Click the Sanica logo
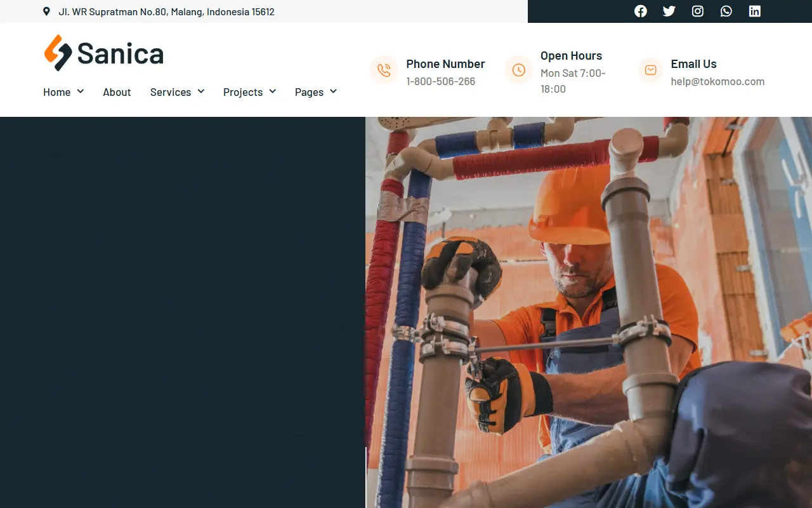The width and height of the screenshot is (812, 508). (103, 53)
